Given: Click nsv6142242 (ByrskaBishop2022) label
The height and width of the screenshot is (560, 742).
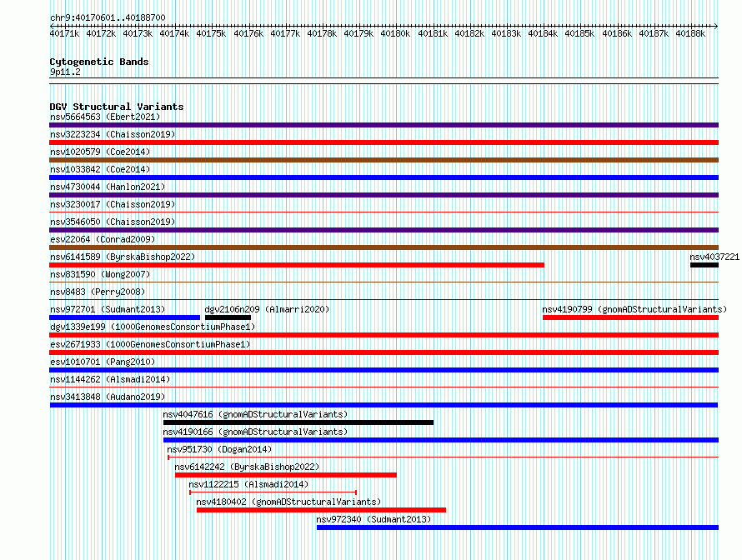Looking at the screenshot, I should [x=247, y=467].
